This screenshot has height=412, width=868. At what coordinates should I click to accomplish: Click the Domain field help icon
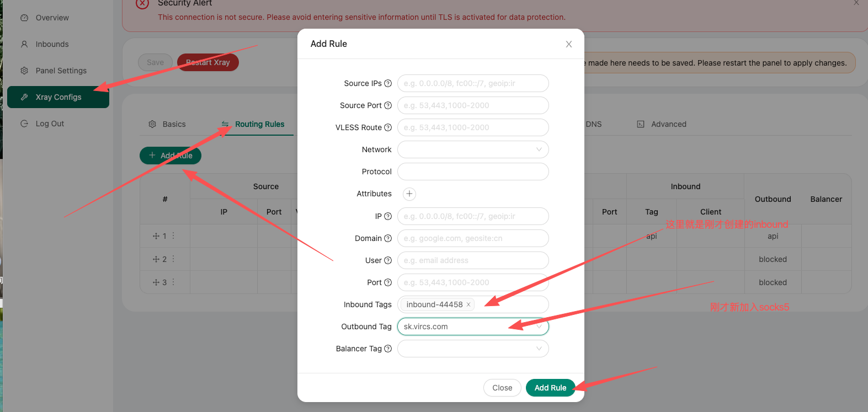(x=388, y=238)
